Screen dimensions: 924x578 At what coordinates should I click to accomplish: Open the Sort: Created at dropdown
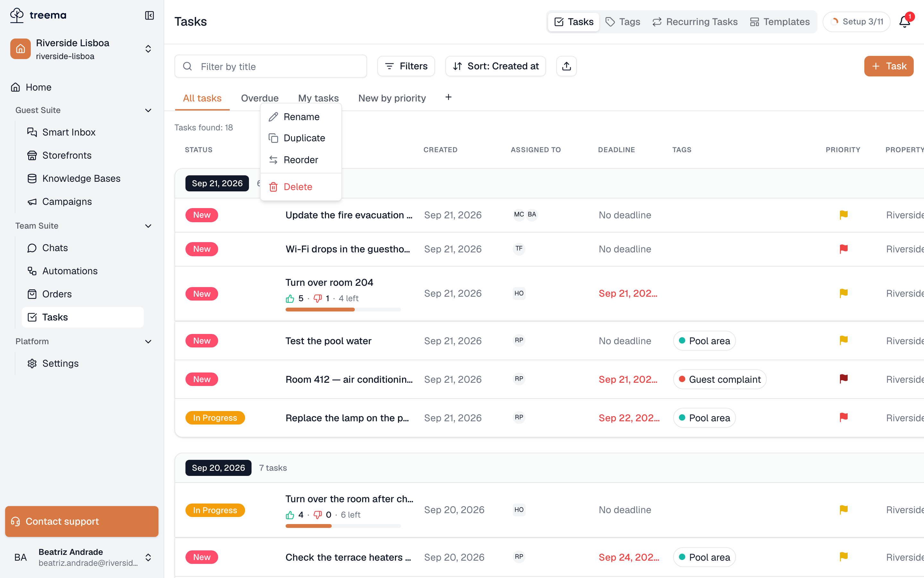(495, 66)
